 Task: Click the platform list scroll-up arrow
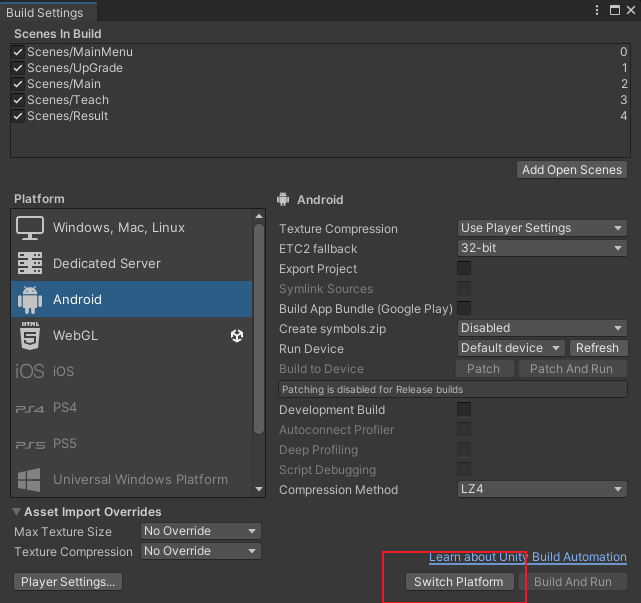[x=259, y=216]
